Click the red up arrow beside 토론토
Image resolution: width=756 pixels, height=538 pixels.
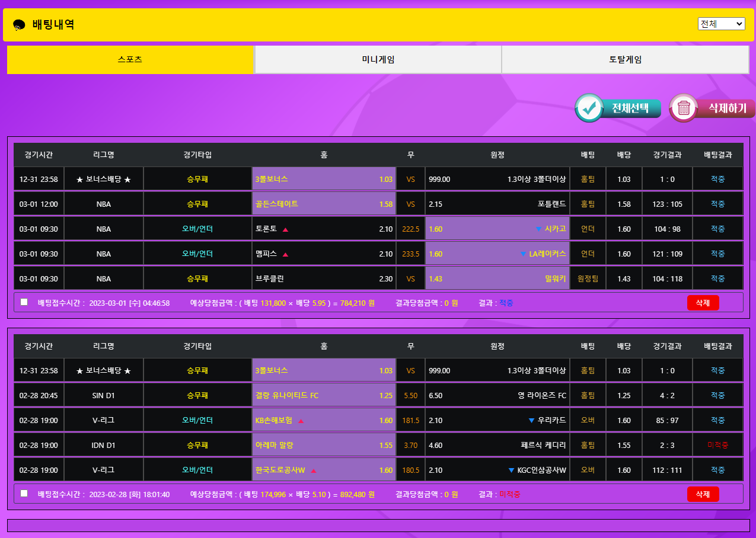(285, 229)
